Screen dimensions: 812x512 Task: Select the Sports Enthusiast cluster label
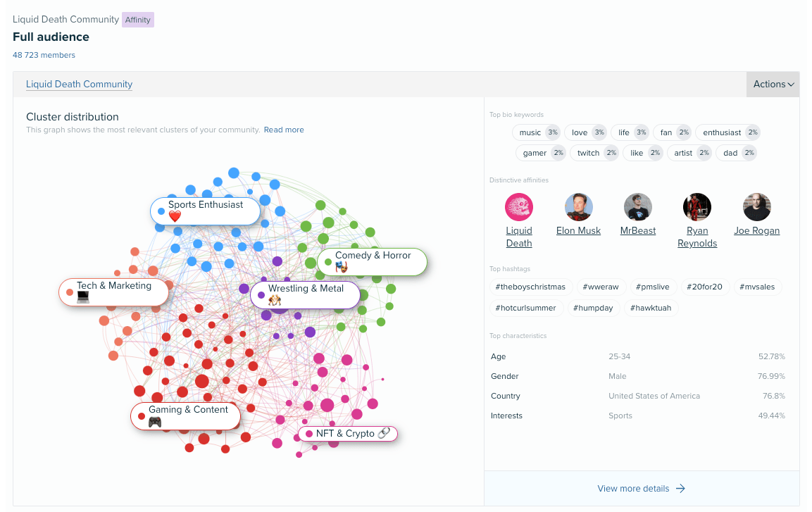pyautogui.click(x=205, y=211)
